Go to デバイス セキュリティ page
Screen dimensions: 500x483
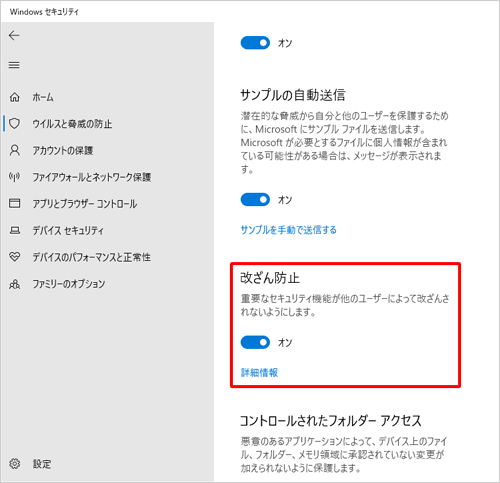pos(68,230)
